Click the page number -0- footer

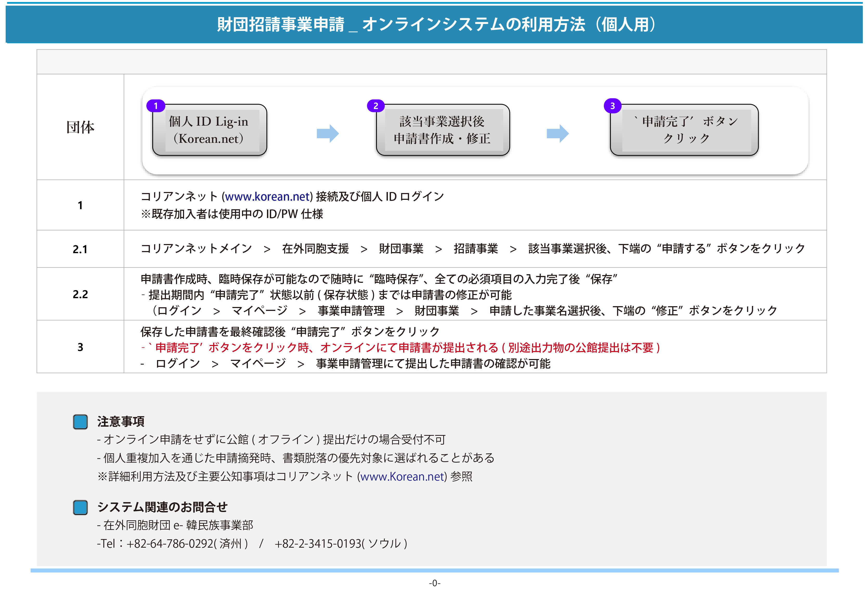[434, 583]
